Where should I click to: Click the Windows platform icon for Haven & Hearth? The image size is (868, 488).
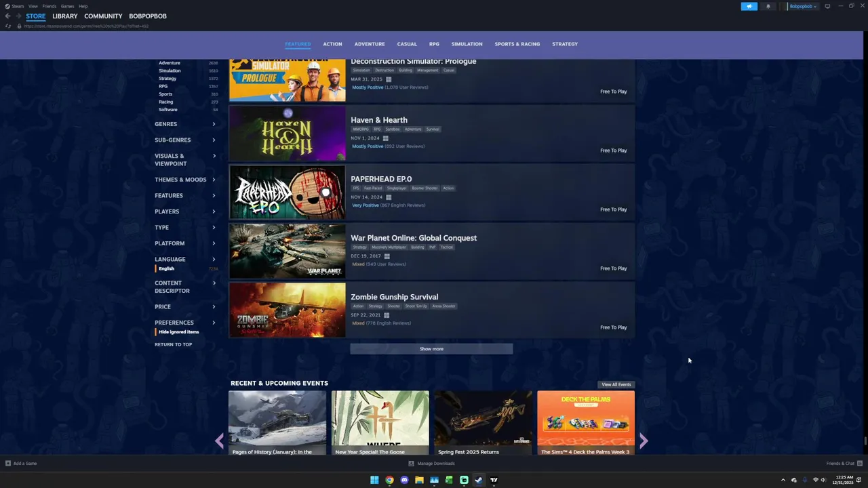pos(385,138)
